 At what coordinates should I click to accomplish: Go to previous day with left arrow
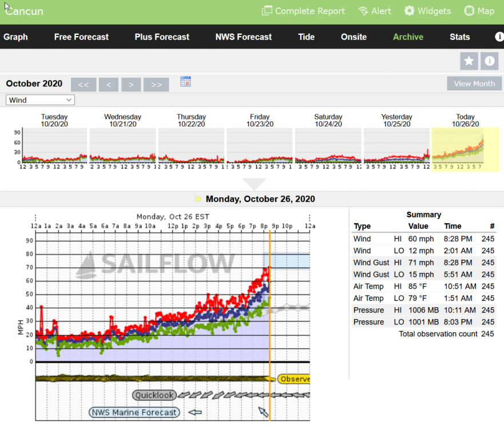point(108,85)
